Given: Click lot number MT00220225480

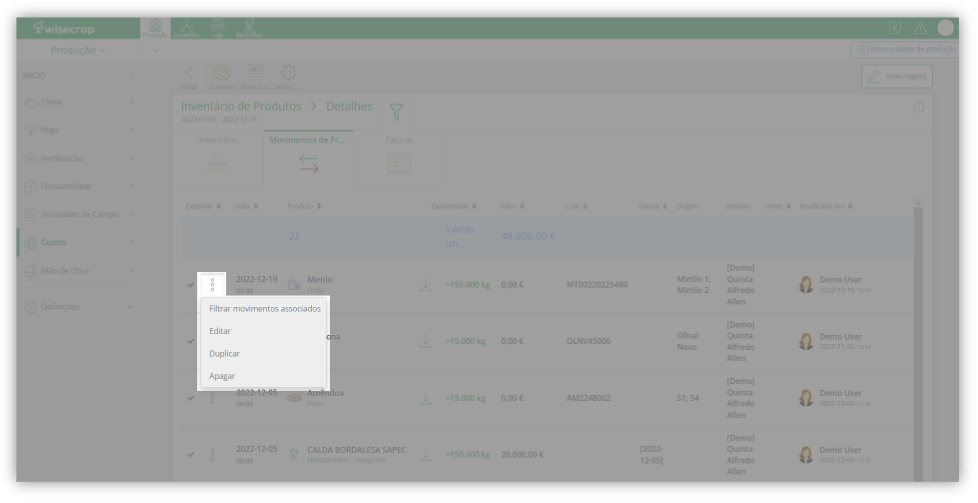Looking at the screenshot, I should [597, 285].
